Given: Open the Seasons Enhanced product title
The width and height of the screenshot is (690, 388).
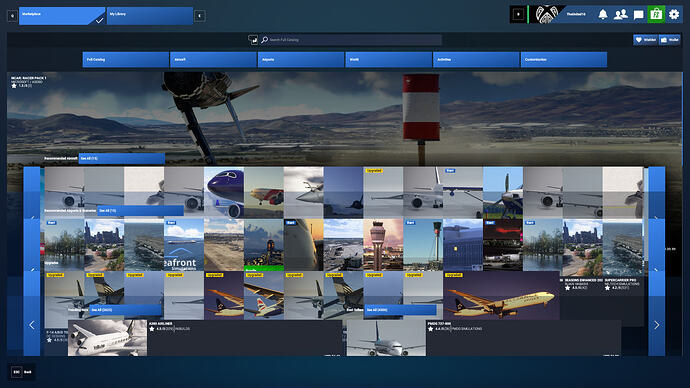Looking at the screenshot, I should [x=584, y=280].
